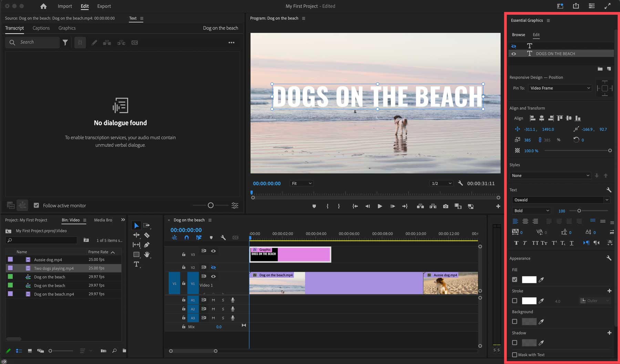The height and width of the screenshot is (364, 620).
Task: Uncheck Follow active monitor
Action: (x=36, y=205)
